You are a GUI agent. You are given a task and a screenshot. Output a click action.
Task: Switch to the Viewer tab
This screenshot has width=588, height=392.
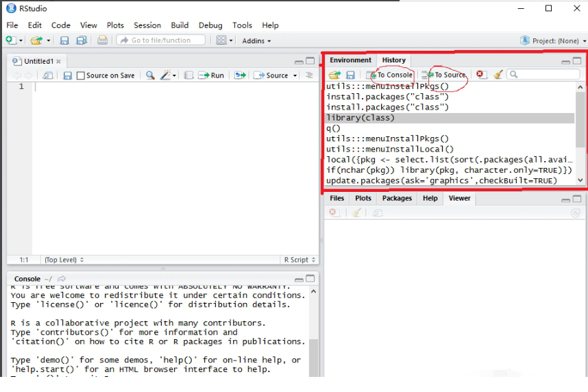pos(459,198)
